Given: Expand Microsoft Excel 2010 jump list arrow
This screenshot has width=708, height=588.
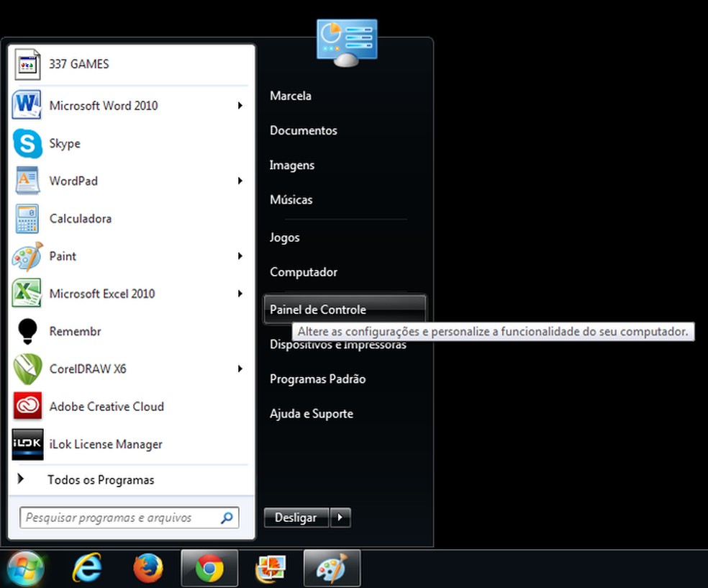Looking at the screenshot, I should [240, 294].
